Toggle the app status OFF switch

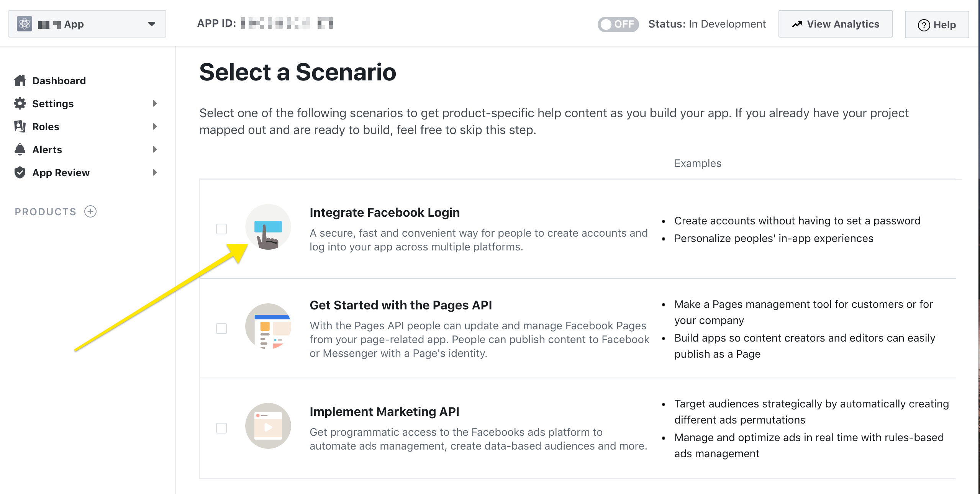(x=618, y=24)
